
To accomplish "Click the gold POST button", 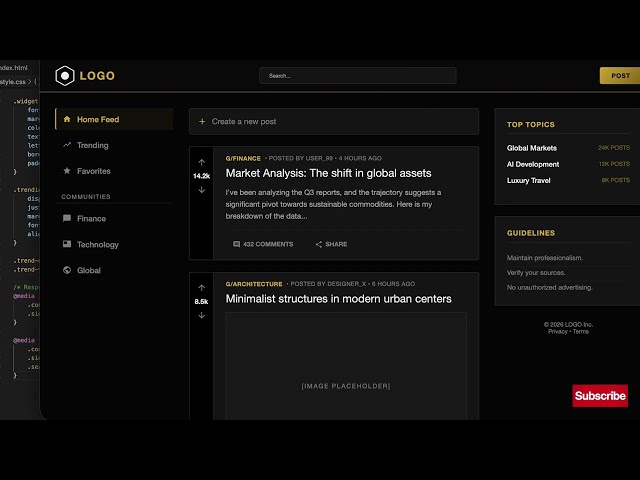I will 620,76.
